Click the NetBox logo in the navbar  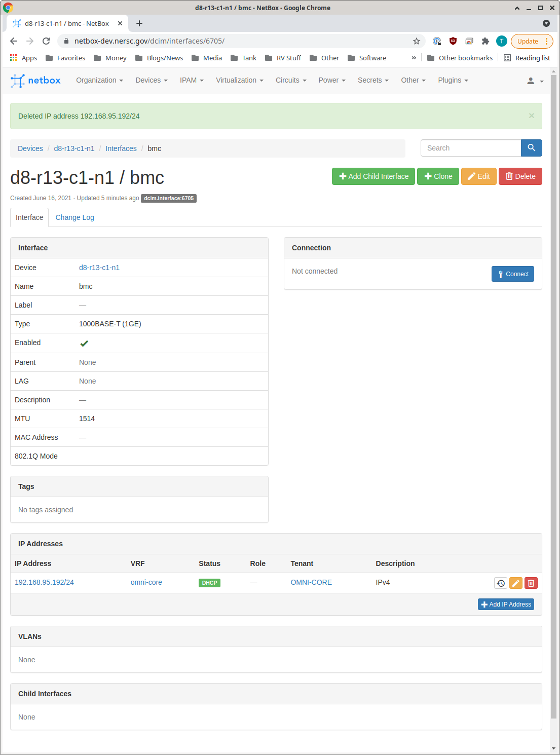coord(35,80)
